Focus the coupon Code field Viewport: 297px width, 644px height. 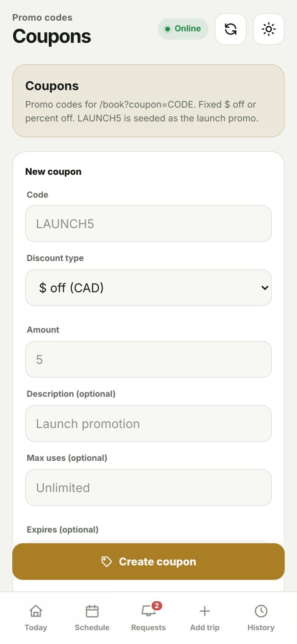148,224
